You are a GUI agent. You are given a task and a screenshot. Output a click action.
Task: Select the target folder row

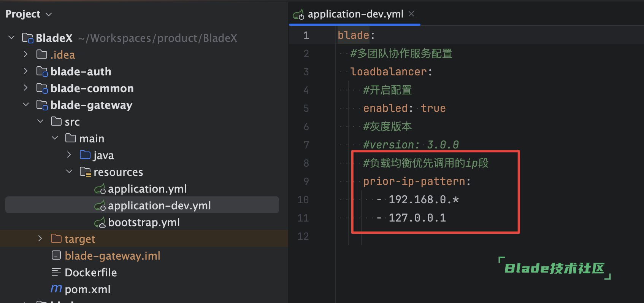143,239
